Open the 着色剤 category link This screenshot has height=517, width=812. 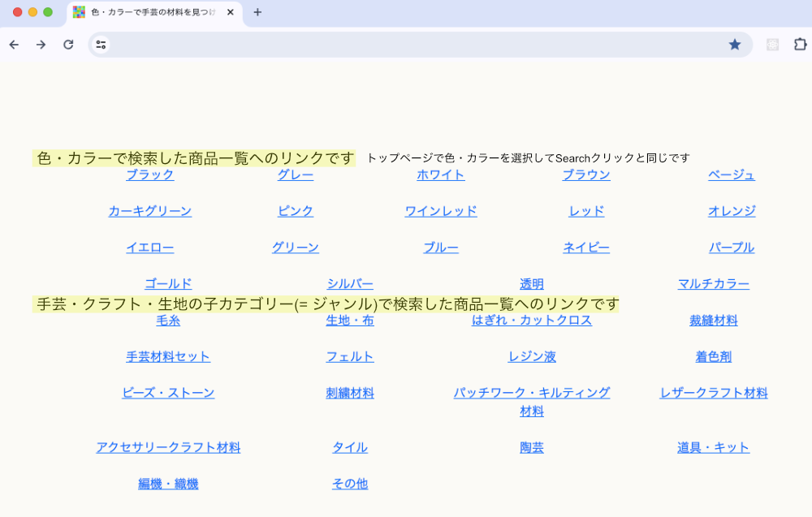(714, 356)
